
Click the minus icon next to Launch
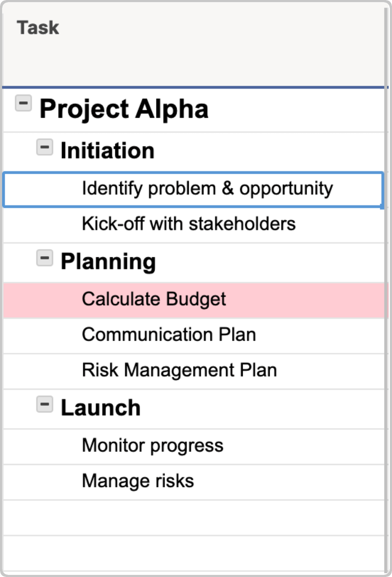(45, 403)
